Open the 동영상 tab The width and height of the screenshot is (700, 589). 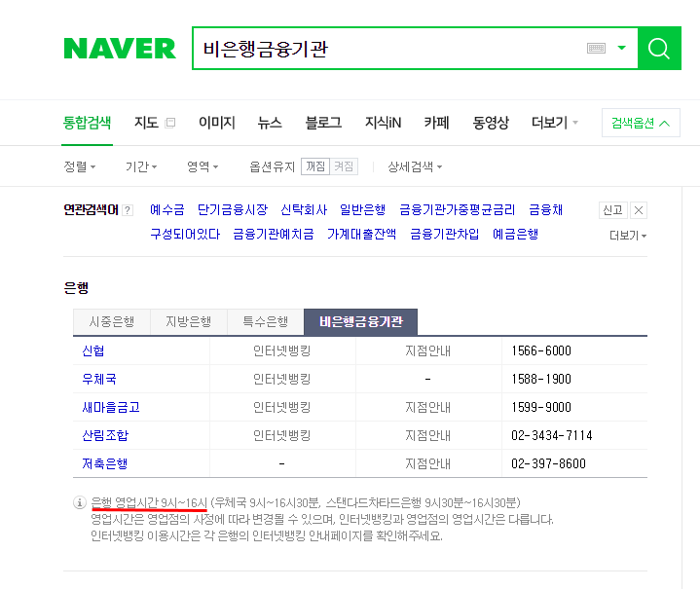click(x=491, y=123)
